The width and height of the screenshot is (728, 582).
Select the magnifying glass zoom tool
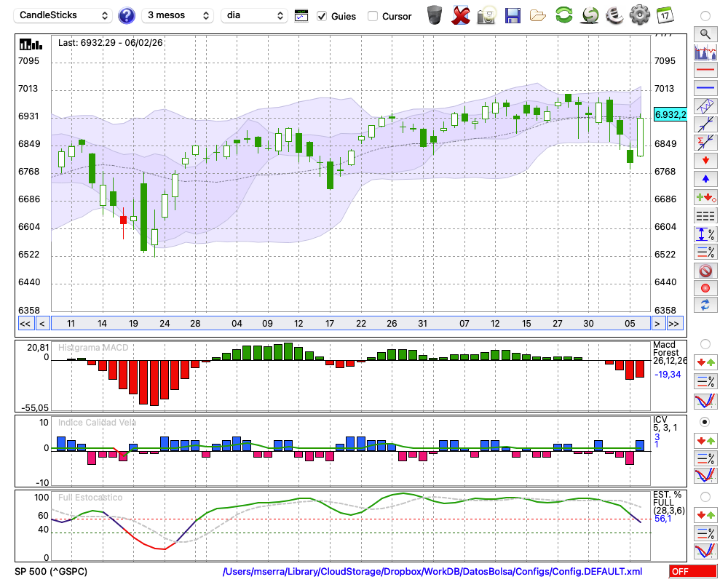705,34
